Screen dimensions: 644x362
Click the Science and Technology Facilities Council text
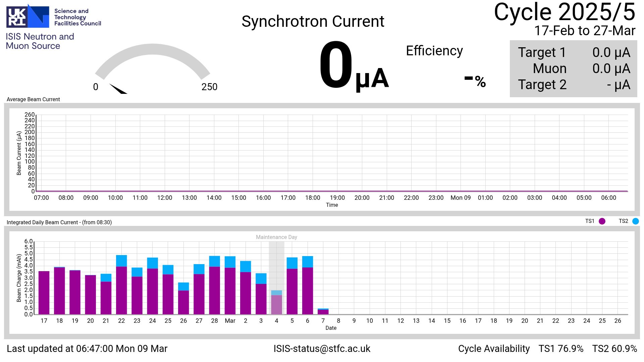[x=77, y=17]
